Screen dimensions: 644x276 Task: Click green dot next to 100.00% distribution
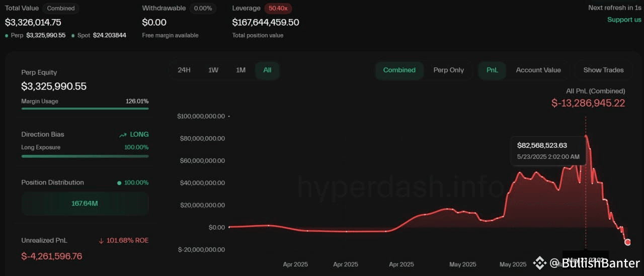[x=119, y=182]
